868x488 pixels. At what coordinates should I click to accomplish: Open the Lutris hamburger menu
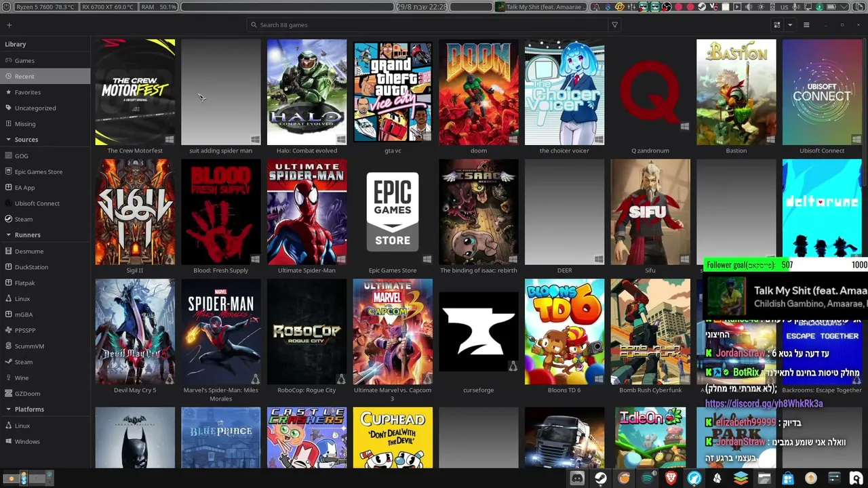tap(806, 25)
